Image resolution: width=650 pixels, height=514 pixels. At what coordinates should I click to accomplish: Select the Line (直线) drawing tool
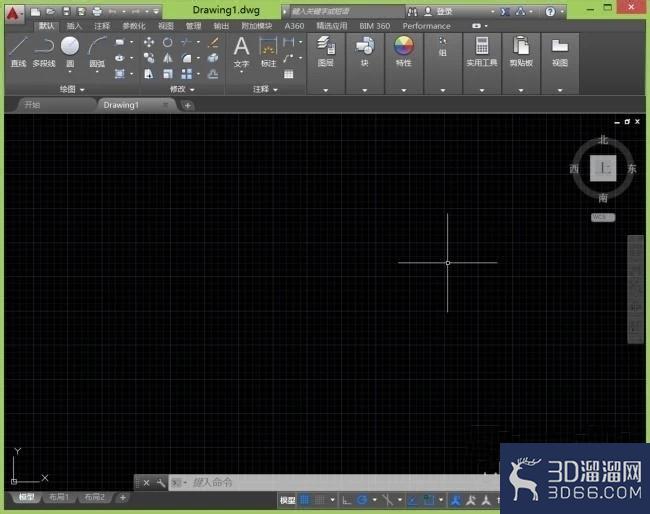(x=19, y=51)
